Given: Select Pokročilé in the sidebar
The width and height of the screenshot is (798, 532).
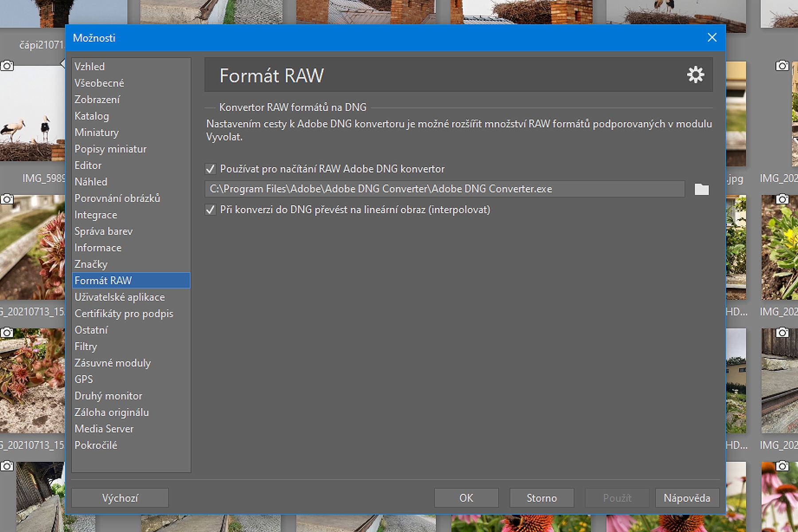Looking at the screenshot, I should tap(96, 445).
